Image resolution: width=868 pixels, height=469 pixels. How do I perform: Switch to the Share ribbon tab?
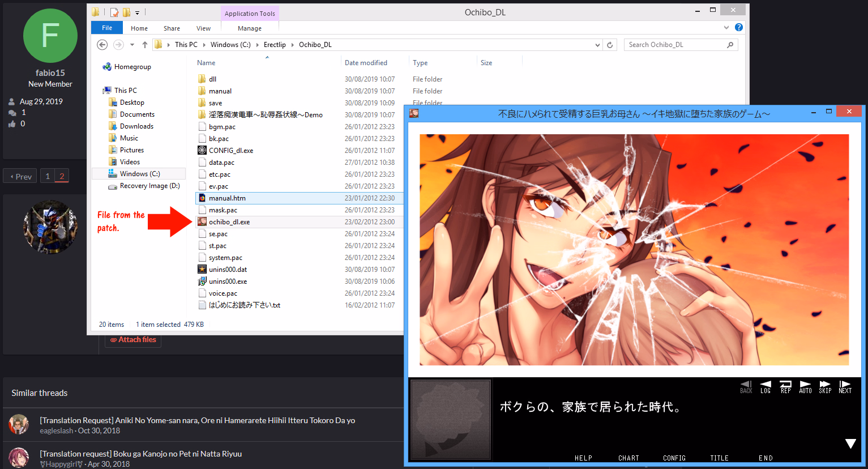click(x=172, y=28)
